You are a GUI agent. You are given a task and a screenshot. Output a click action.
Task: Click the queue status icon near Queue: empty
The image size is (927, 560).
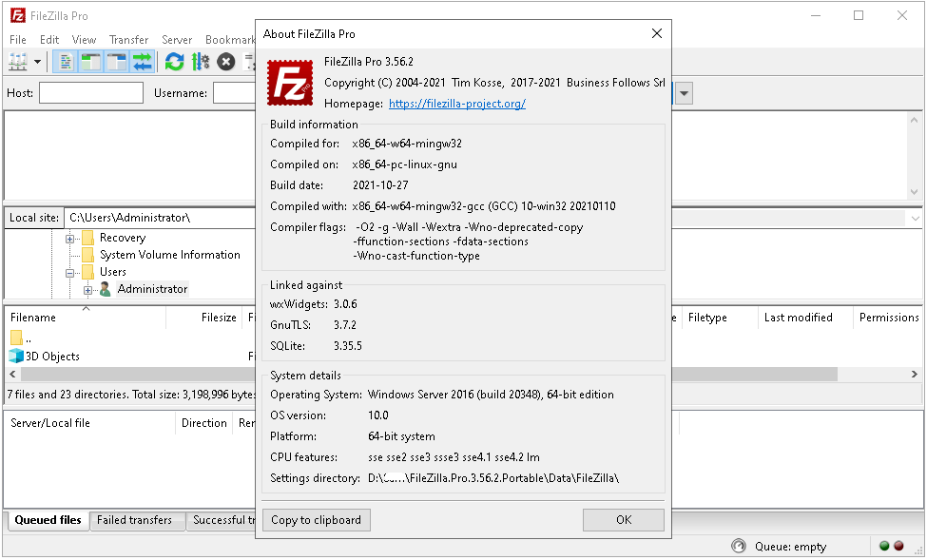click(739, 546)
